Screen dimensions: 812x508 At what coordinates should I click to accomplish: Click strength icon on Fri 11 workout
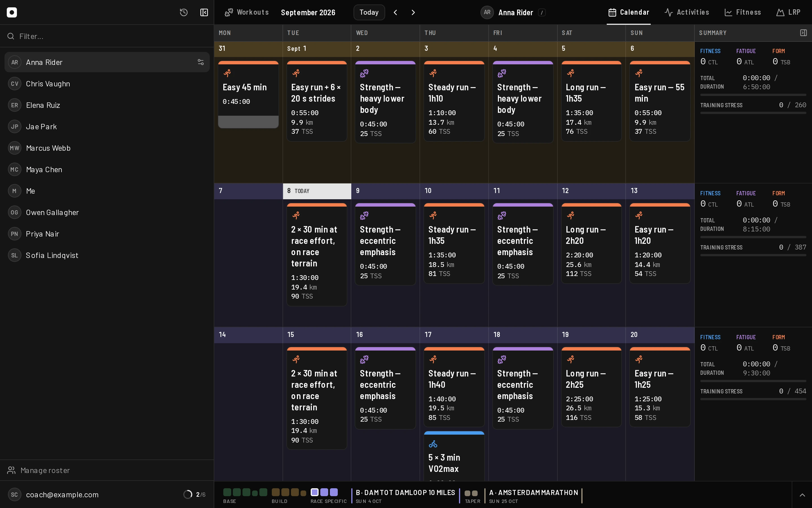point(502,215)
